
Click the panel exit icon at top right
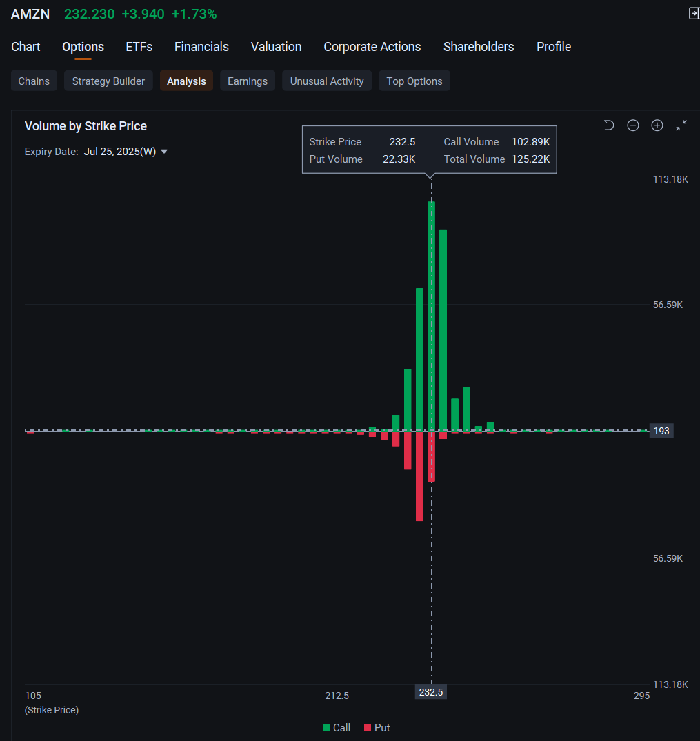tap(694, 14)
